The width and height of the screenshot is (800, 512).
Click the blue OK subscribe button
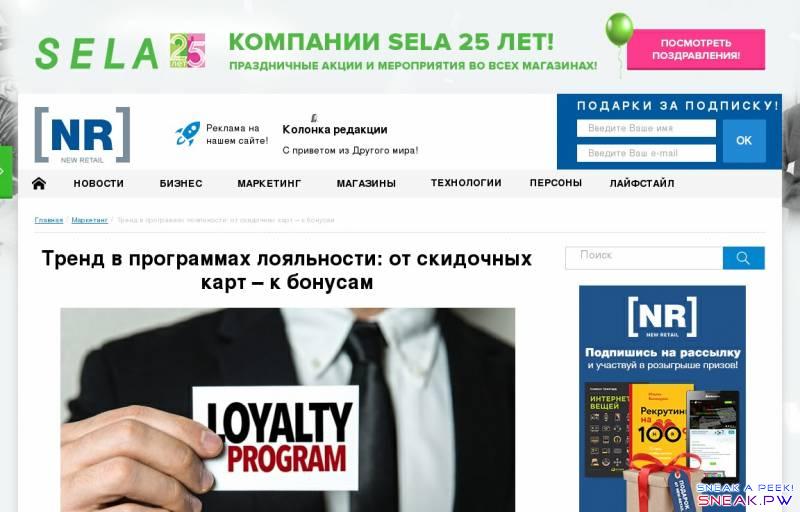(x=744, y=141)
